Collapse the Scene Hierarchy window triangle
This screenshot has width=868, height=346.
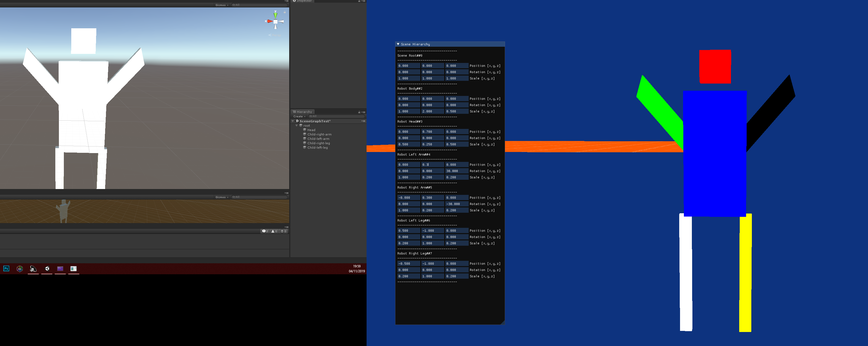(x=398, y=44)
